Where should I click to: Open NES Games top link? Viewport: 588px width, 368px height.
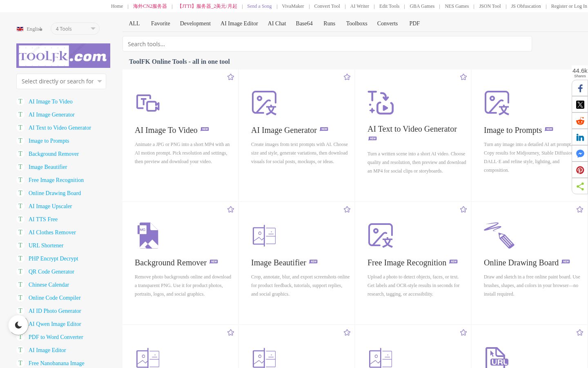point(457,6)
